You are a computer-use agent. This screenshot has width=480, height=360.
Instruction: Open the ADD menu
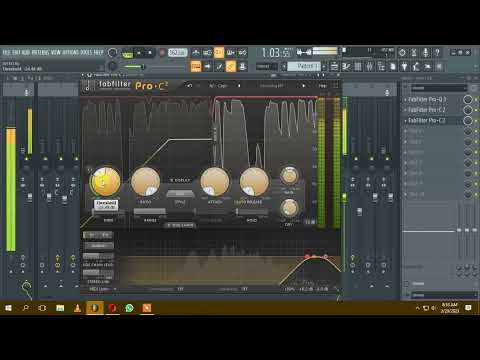26,53
